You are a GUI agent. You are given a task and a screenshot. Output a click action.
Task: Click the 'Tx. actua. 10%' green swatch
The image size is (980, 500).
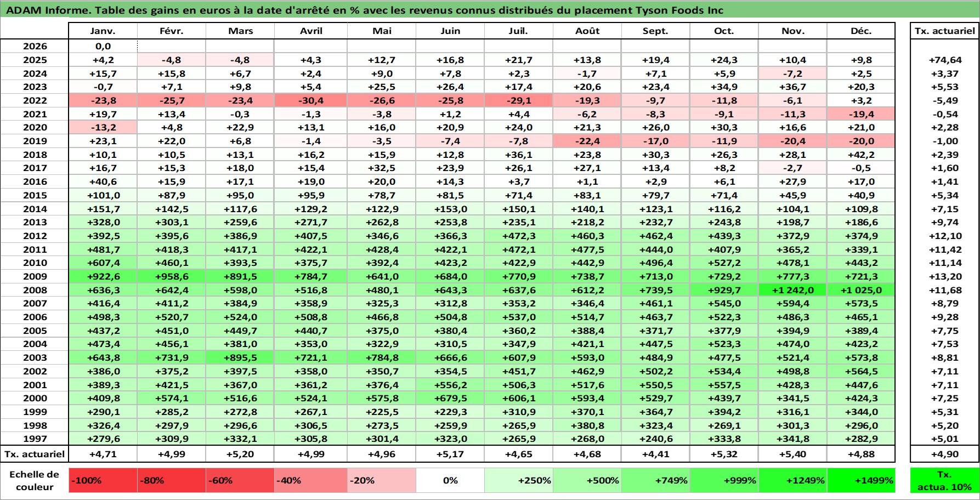pos(944,480)
